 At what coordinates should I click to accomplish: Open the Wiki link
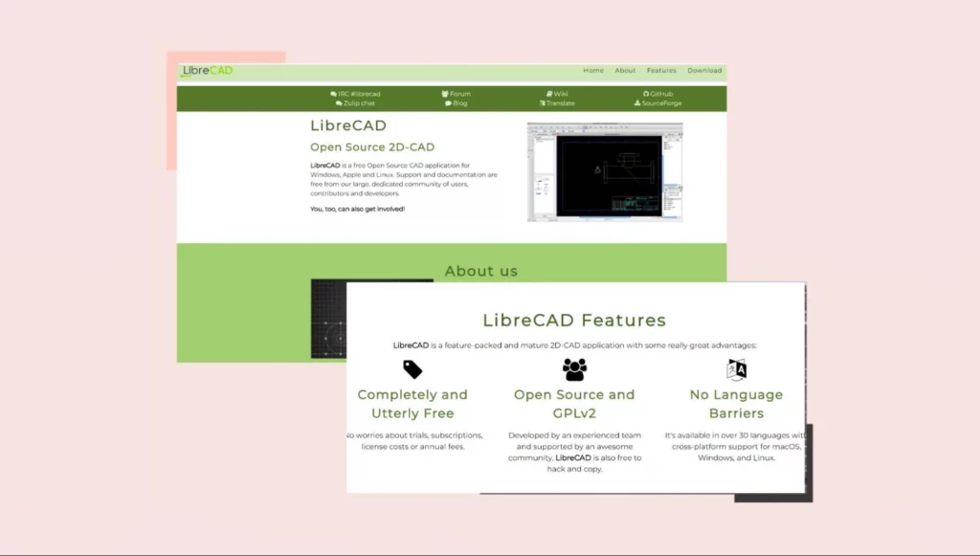click(x=557, y=94)
